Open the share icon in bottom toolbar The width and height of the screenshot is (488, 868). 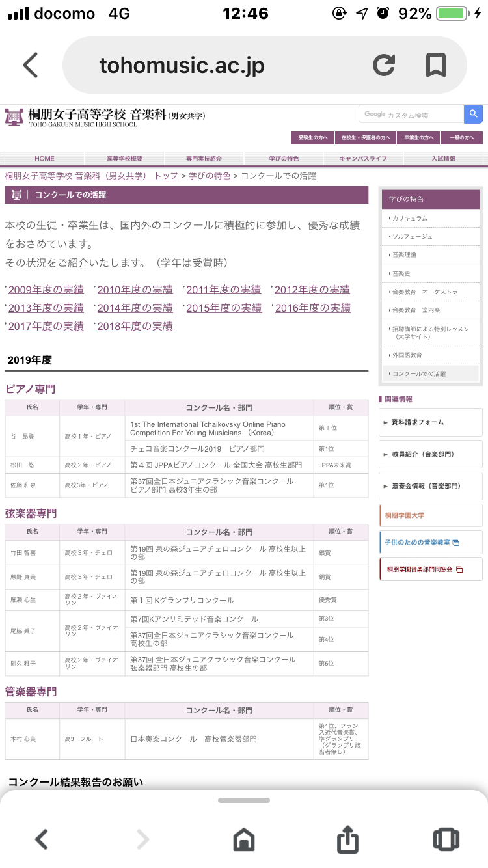point(347,838)
